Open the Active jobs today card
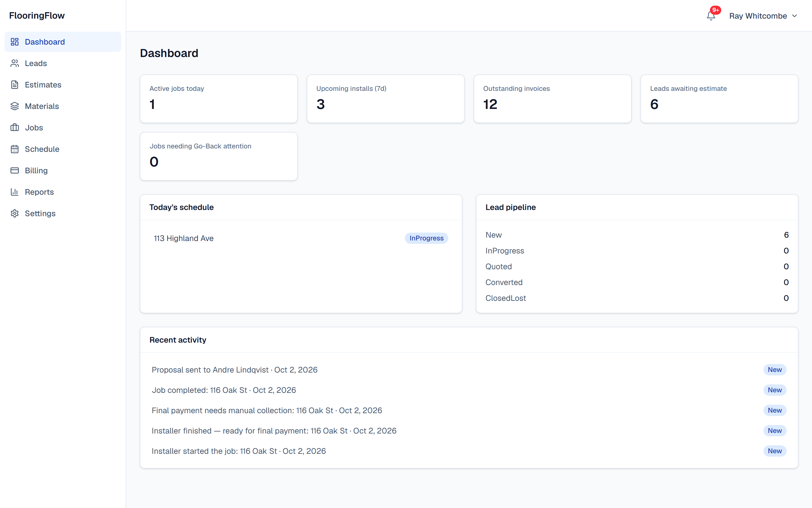 219,99
